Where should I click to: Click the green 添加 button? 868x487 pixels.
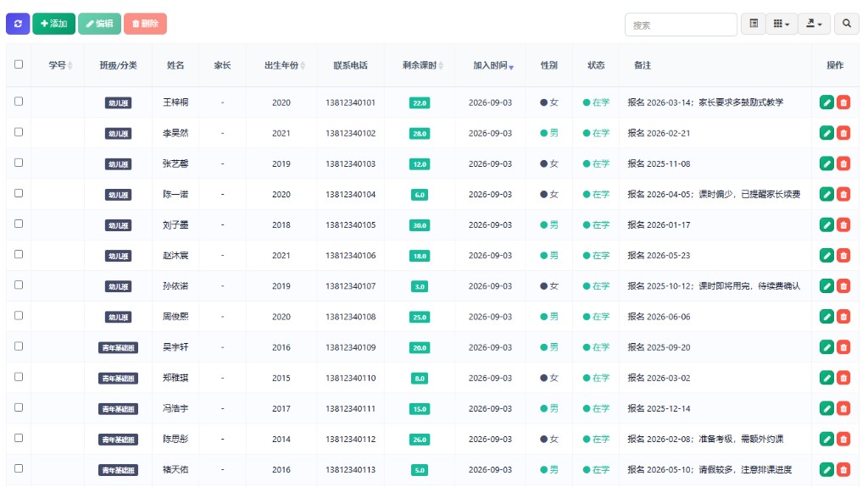click(x=53, y=24)
